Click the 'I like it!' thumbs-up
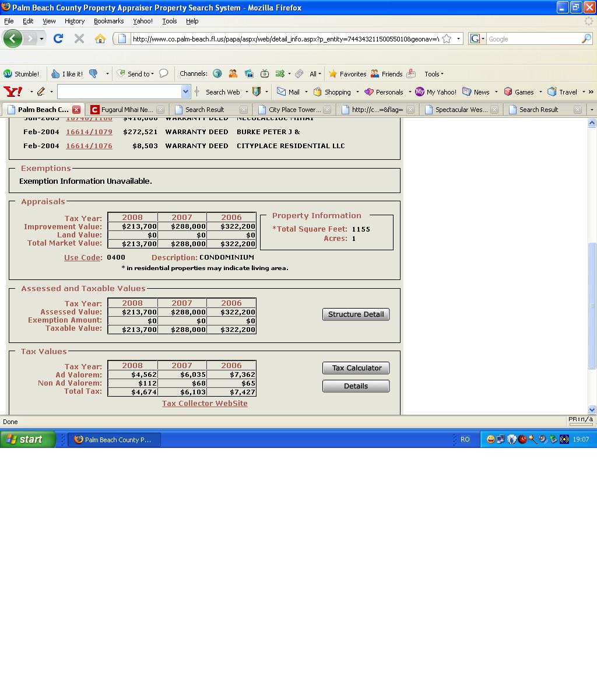The image size is (597, 700). coord(67,74)
